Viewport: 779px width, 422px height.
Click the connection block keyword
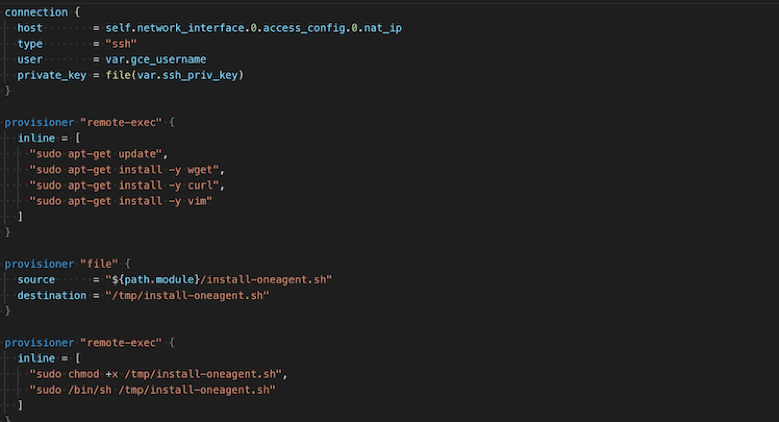coord(36,12)
